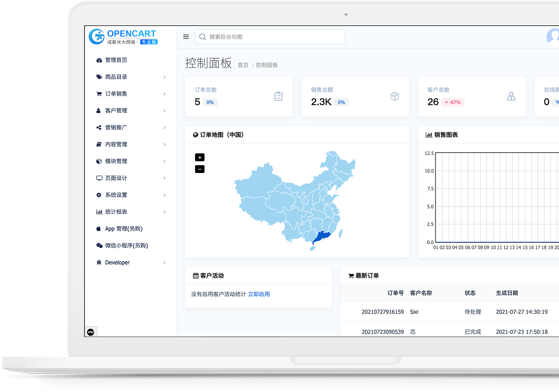Open 管理首页 in the sidebar
Image resolution: width=559 pixels, height=392 pixels.
tap(116, 60)
